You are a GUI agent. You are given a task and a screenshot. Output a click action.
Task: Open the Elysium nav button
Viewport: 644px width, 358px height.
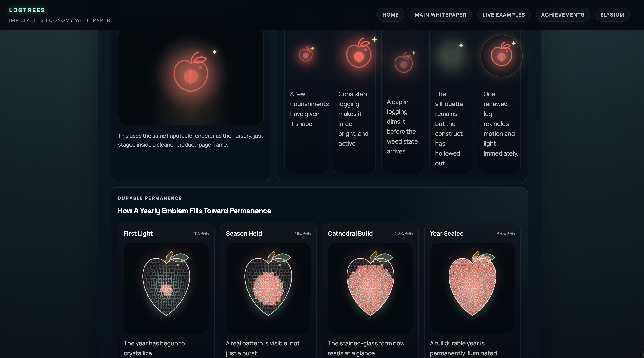tap(612, 15)
